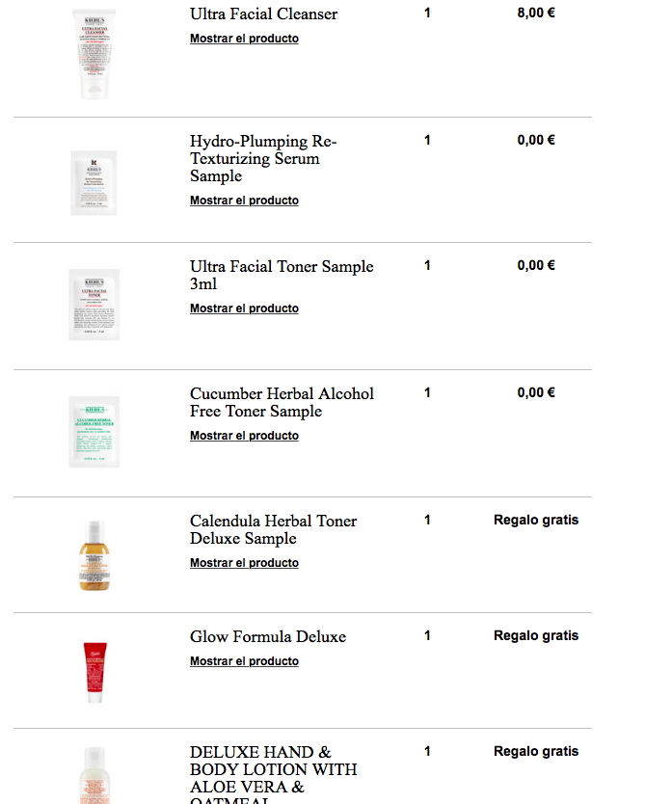The width and height of the screenshot is (672, 804).
Task: Click the Glow Formula Deluxe title
Action: click(x=267, y=636)
